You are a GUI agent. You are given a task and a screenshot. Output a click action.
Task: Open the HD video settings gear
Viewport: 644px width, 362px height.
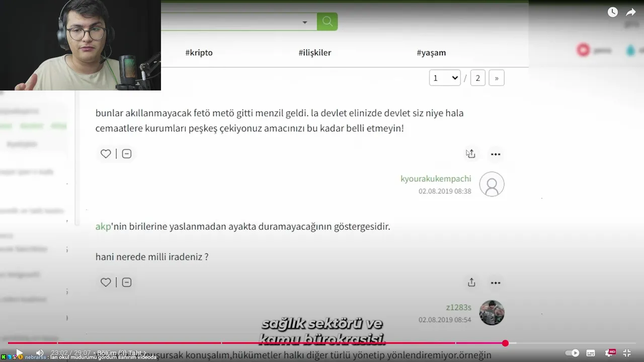tap(610, 353)
